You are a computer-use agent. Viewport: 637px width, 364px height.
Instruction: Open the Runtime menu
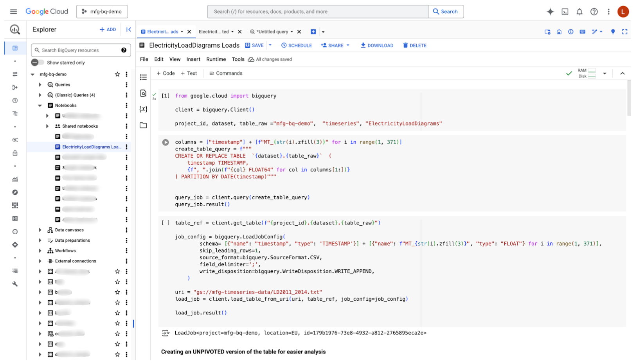click(216, 59)
